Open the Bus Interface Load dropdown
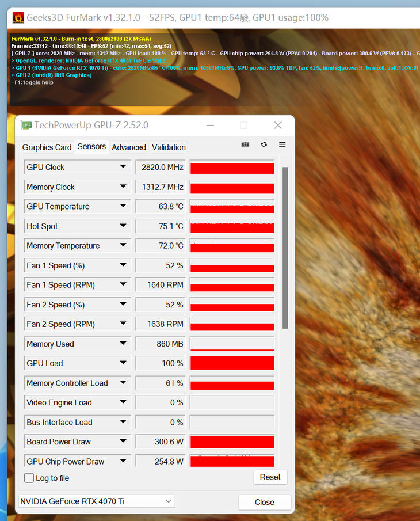 tap(123, 421)
